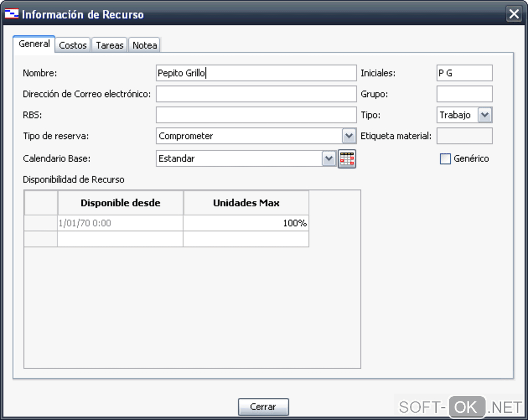
Task: Open the base calendar editor icon
Action: (x=347, y=158)
